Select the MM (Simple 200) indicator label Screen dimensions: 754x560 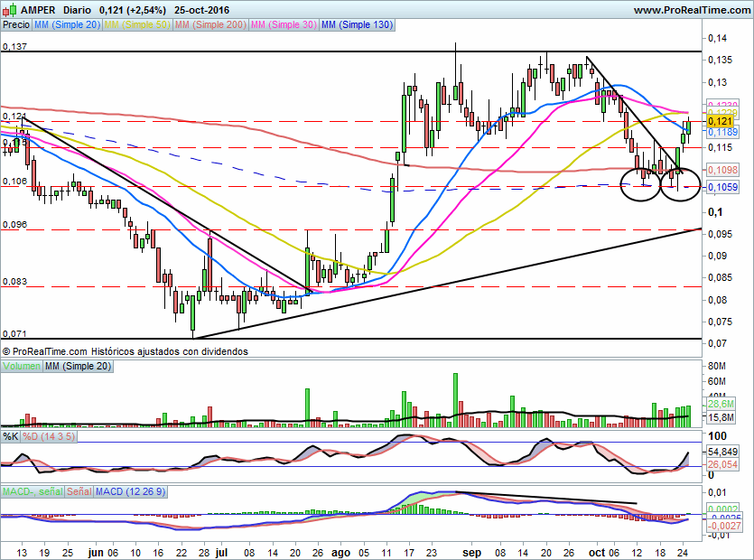210,24
